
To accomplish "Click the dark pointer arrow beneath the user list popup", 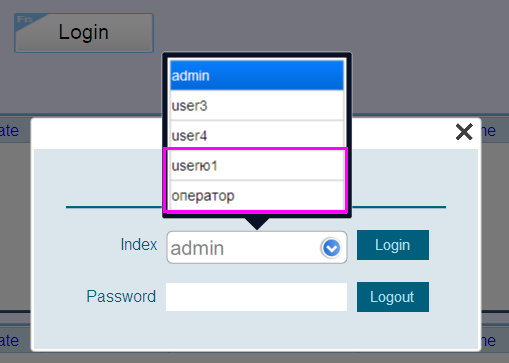I will (x=257, y=224).
